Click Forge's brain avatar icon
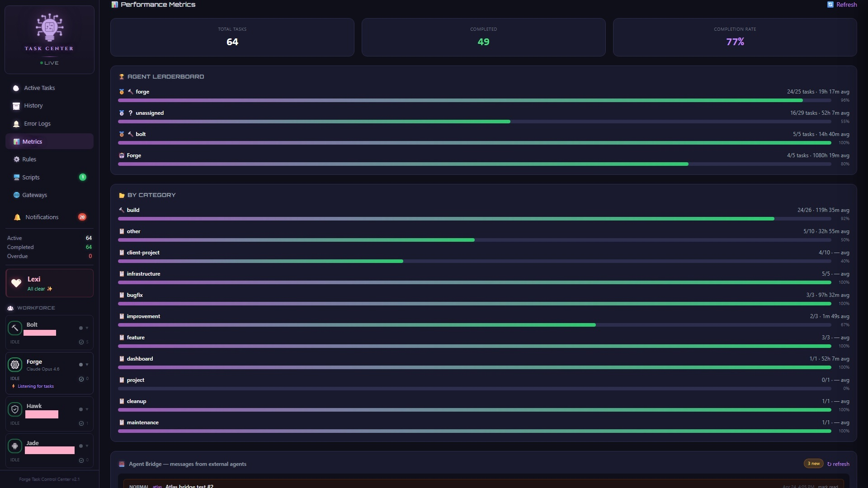Viewport: 868px width, 488px height. [x=15, y=365]
